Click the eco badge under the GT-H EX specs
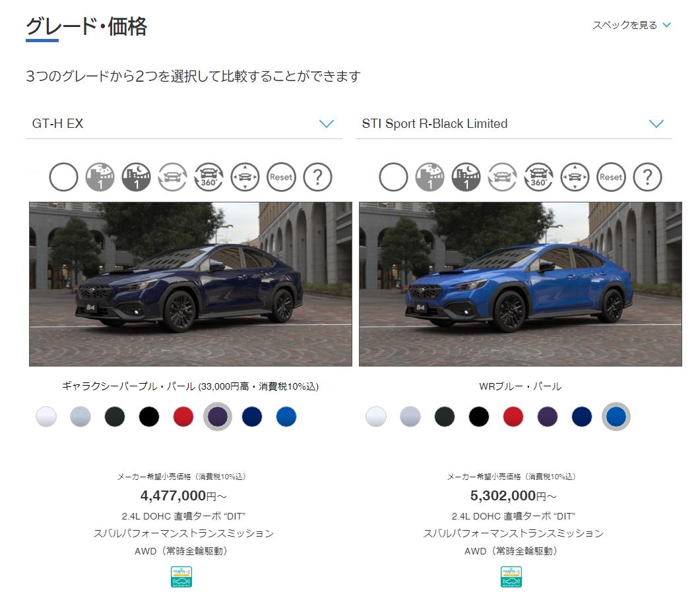Screen dimensions: 700x594 click(181, 577)
